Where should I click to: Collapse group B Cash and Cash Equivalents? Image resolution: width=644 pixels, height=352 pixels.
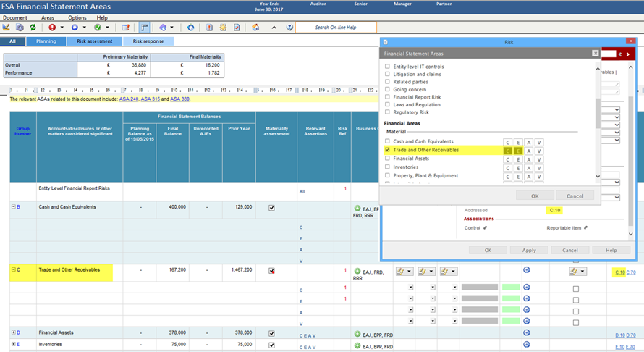pos(13,206)
